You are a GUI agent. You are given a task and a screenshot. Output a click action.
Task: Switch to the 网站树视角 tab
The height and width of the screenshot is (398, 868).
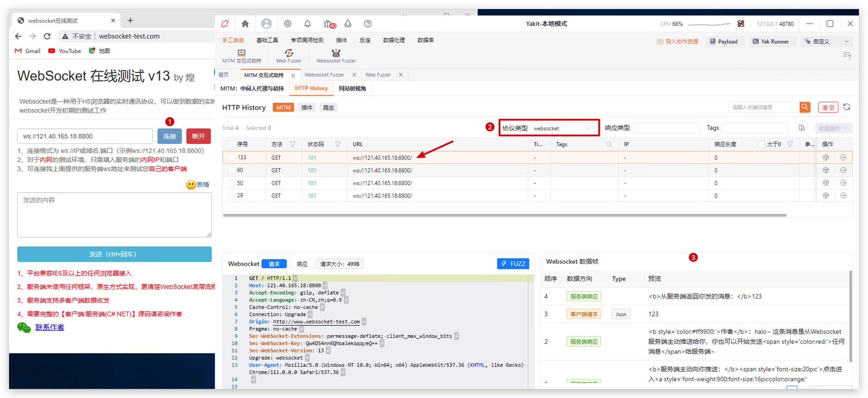click(x=352, y=89)
